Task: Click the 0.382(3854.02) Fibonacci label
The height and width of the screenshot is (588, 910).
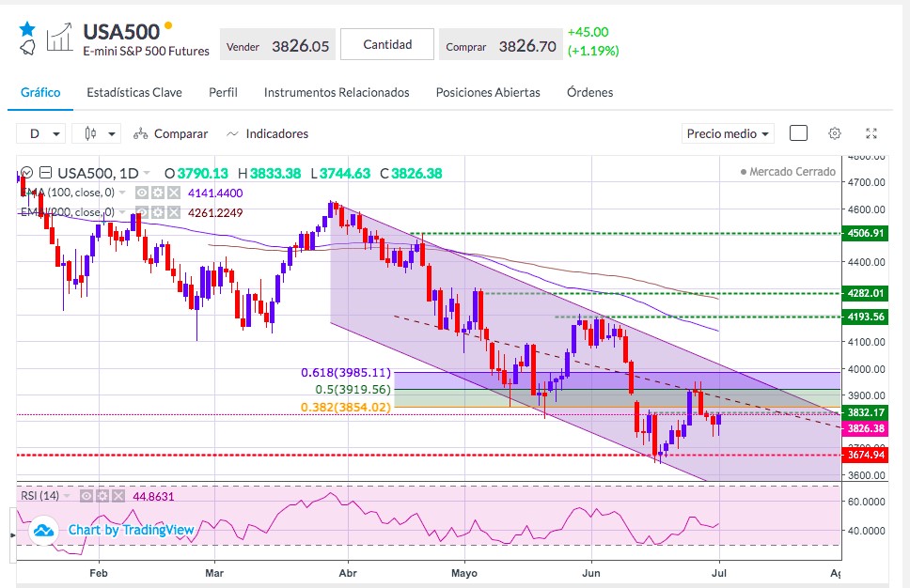Action: (x=346, y=407)
